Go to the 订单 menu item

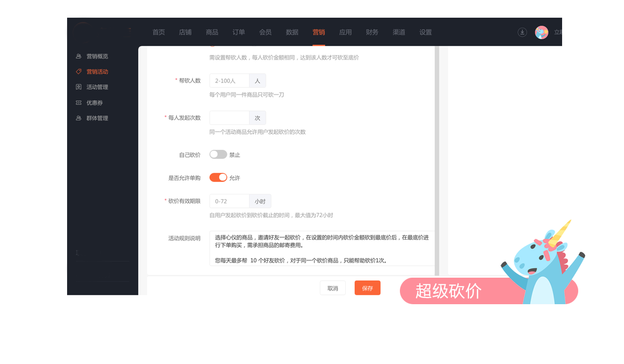click(239, 32)
